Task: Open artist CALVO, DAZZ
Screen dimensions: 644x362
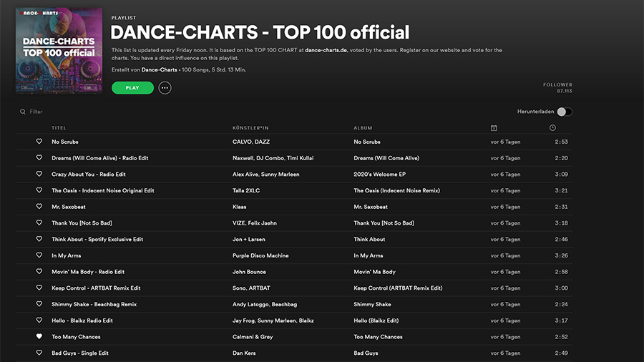Action: pos(251,142)
